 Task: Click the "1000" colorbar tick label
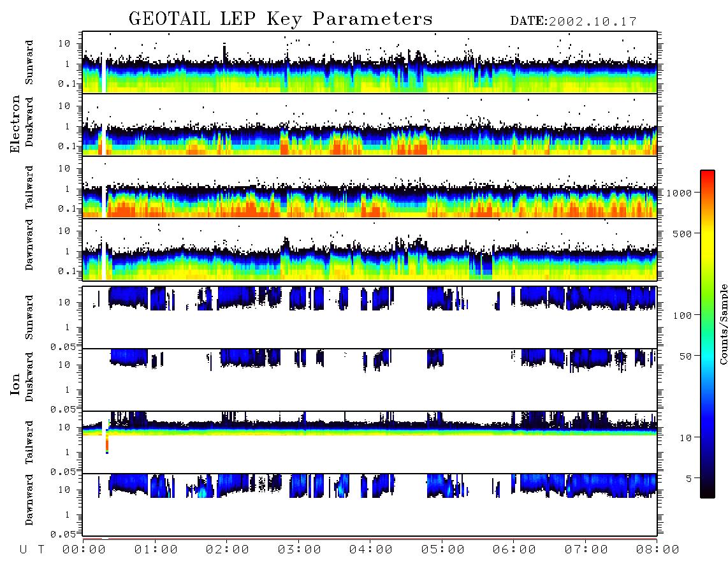point(679,193)
